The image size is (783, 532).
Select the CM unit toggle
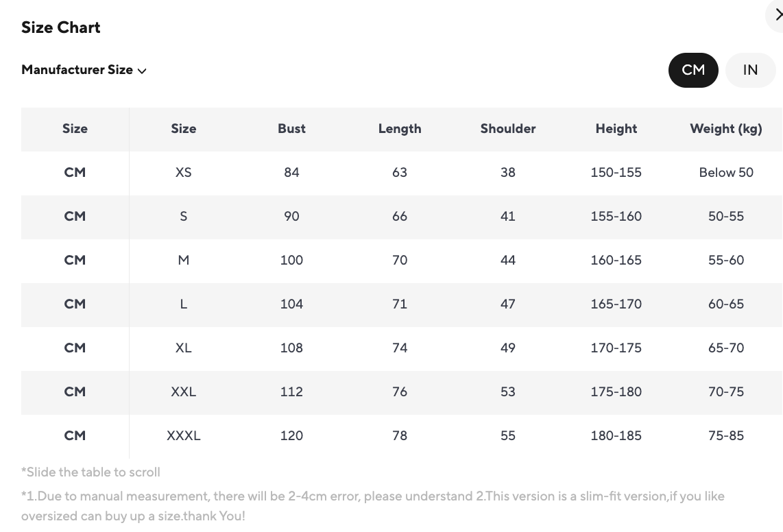693,70
